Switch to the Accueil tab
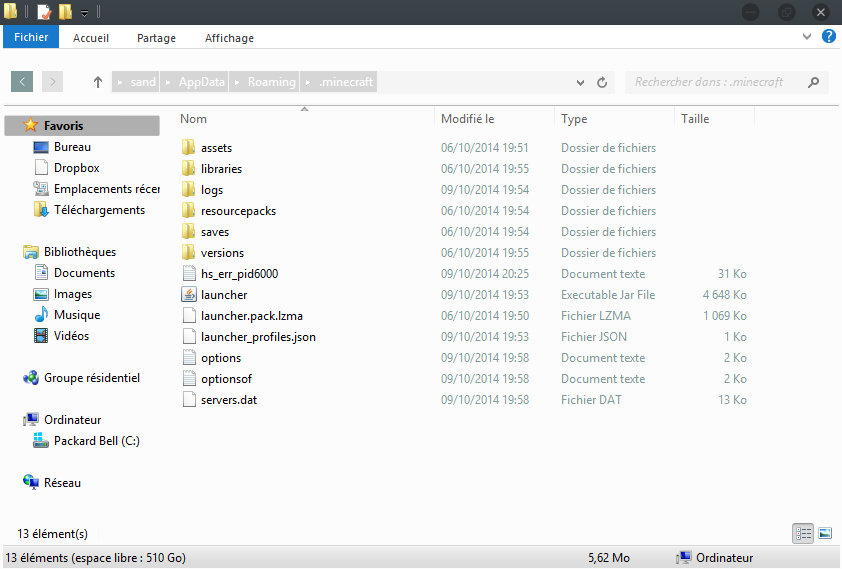The image size is (842, 569). [91, 38]
